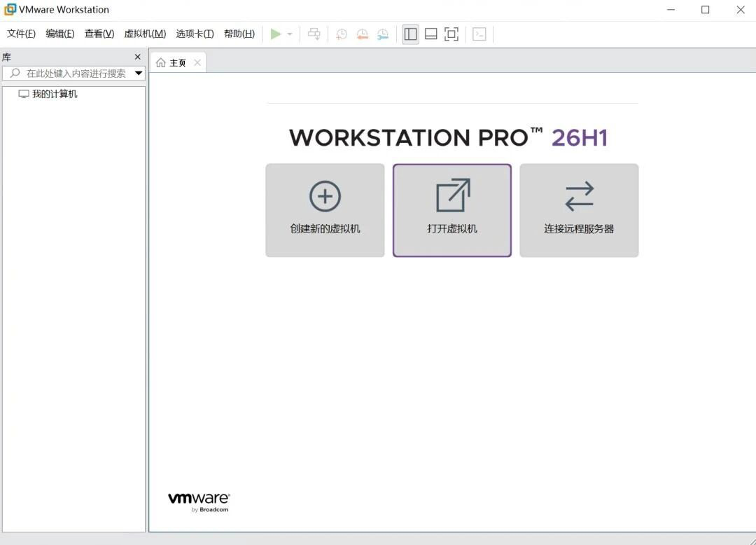The image size is (756, 545).
Task: Open the snapshot manager wrench icon
Action: (383, 34)
